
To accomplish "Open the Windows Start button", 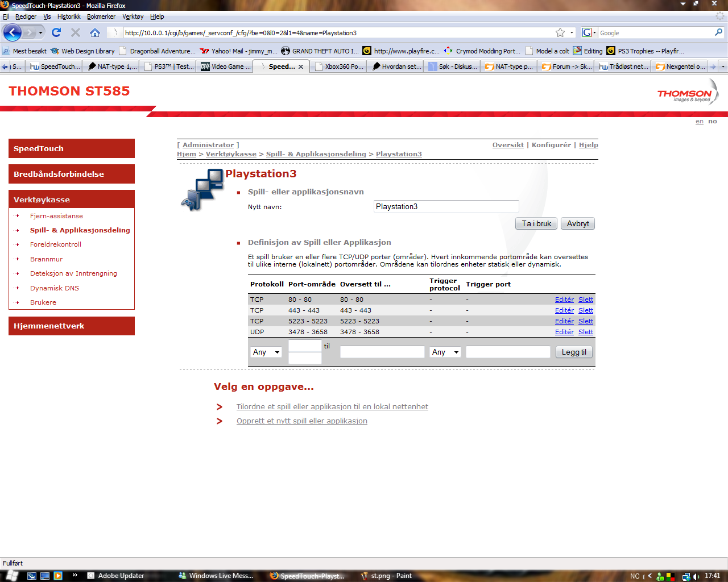I will (x=11, y=575).
